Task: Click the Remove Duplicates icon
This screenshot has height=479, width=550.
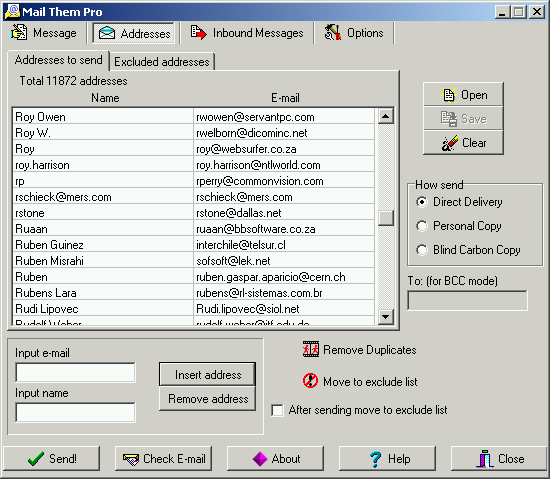Action: click(311, 349)
